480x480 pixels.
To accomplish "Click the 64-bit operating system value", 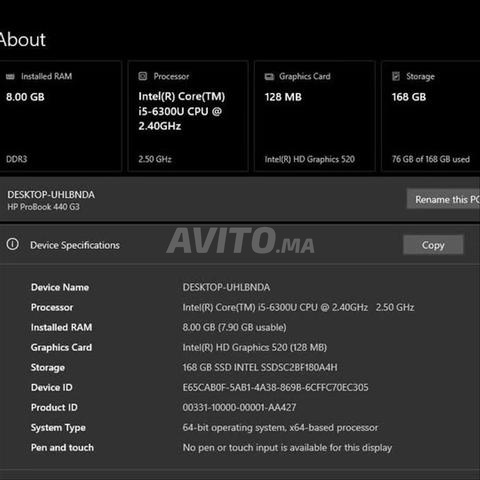I will 280,428.
